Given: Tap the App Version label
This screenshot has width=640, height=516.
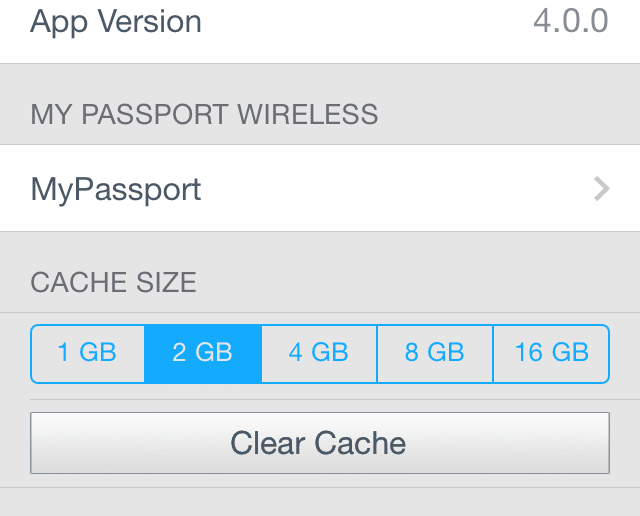Looking at the screenshot, I should pos(116,22).
